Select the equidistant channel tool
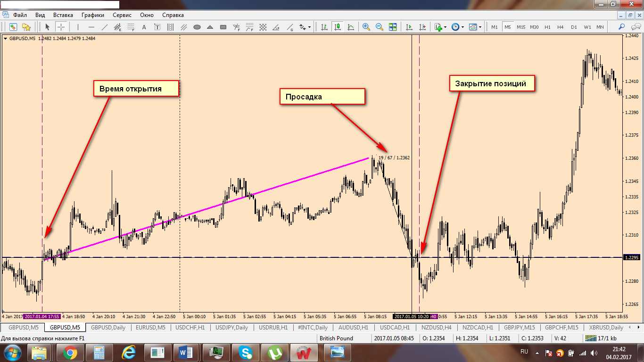The image size is (644, 362). pyautogui.click(x=118, y=27)
